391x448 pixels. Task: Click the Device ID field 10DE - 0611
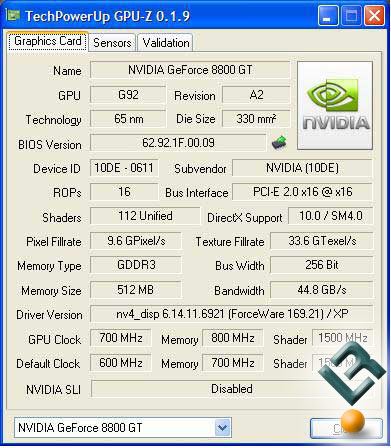(x=124, y=168)
